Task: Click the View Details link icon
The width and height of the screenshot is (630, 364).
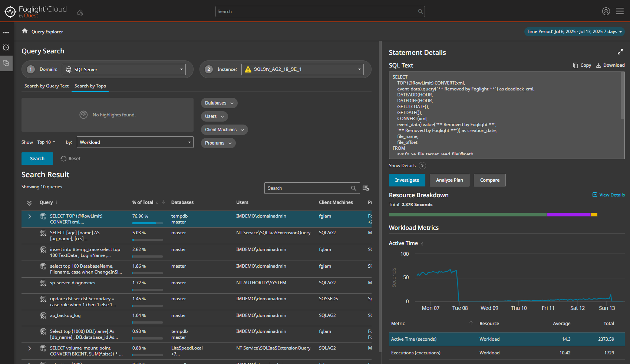Action: (595, 195)
